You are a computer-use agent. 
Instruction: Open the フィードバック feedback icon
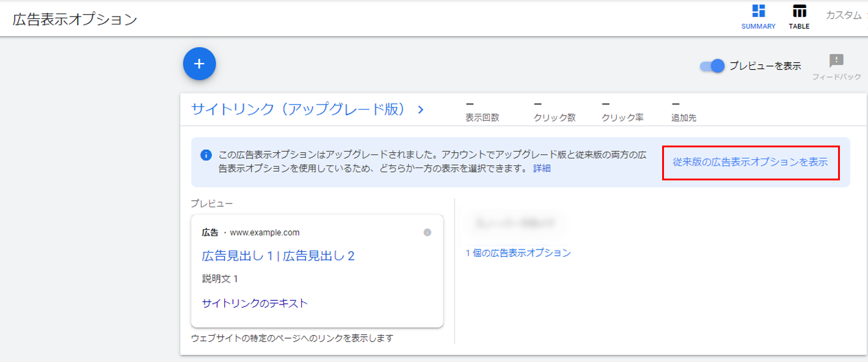(x=836, y=61)
